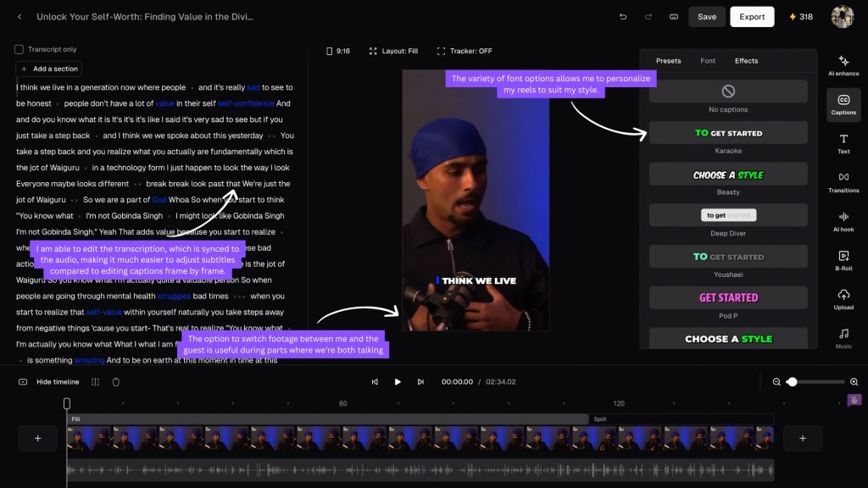This screenshot has width=868, height=488.
Task: Toggle the Tracker: OFF setting
Action: pyautogui.click(x=464, y=51)
